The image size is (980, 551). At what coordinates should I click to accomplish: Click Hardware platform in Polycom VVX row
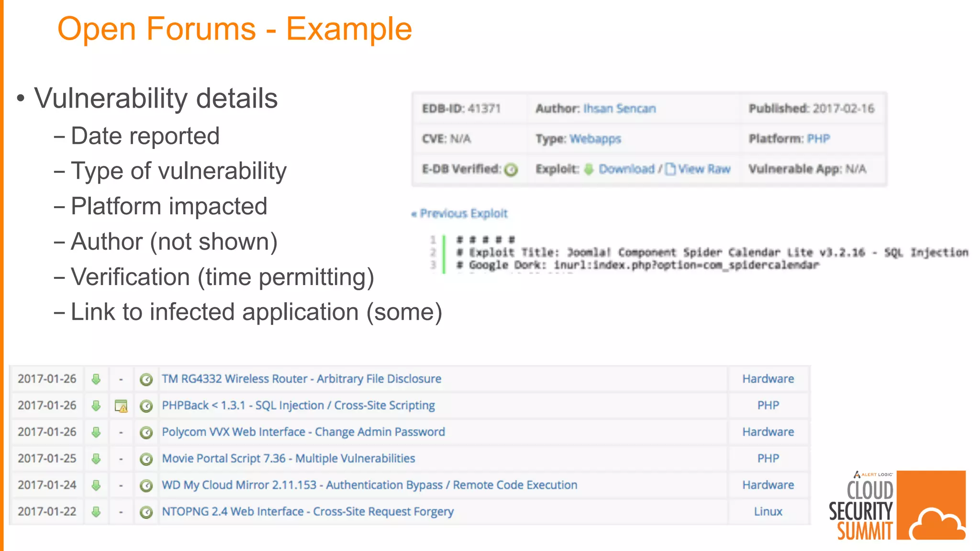coord(768,432)
